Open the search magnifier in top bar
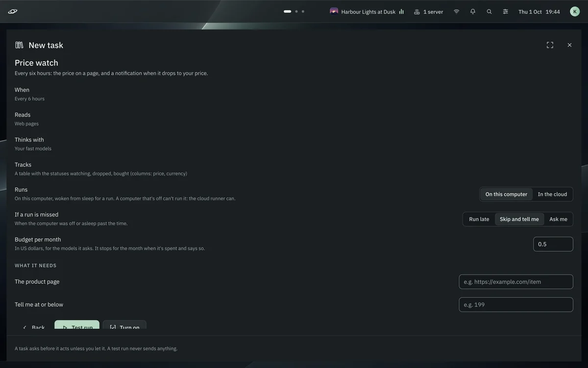Image resolution: width=588 pixels, height=368 pixels. 489,11
